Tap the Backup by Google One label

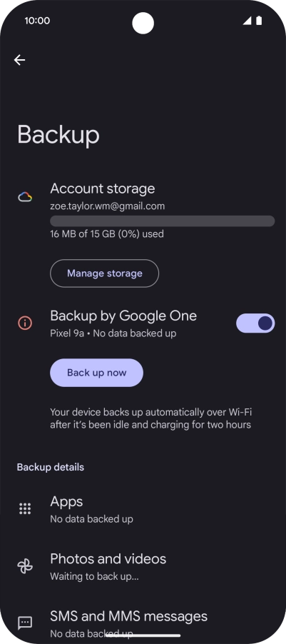click(x=123, y=316)
